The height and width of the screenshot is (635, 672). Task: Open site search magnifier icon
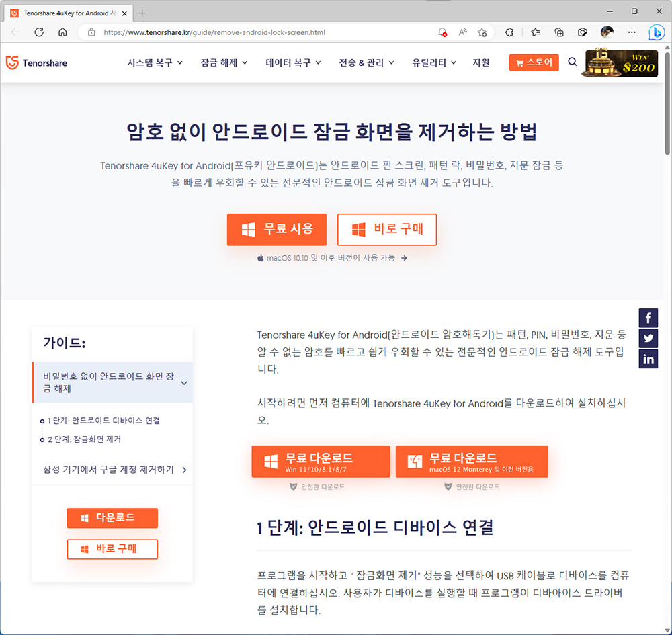point(573,62)
